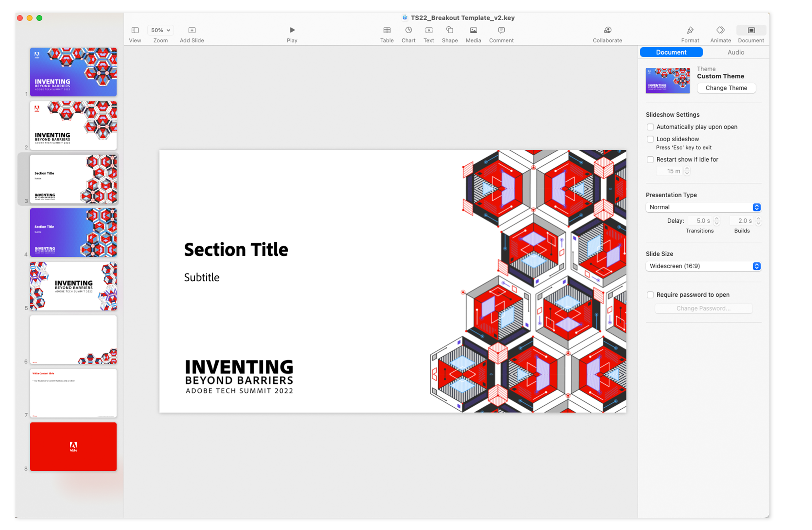Image resolution: width=812 pixels, height=530 pixels.
Task: Switch to the Audio tab
Action: coord(736,52)
